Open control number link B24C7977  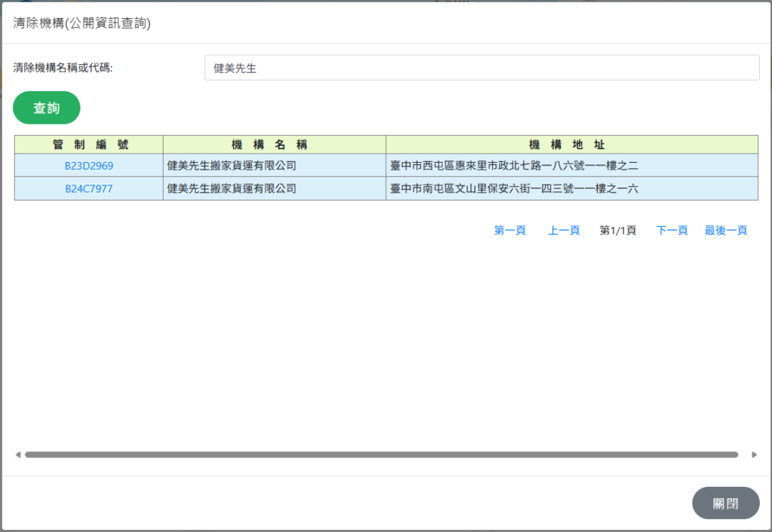(x=89, y=188)
